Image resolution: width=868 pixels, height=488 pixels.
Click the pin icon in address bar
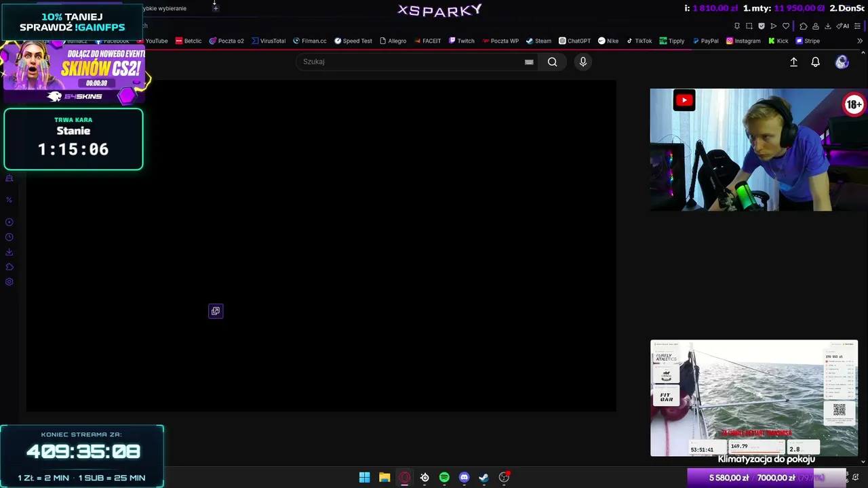coord(737,26)
